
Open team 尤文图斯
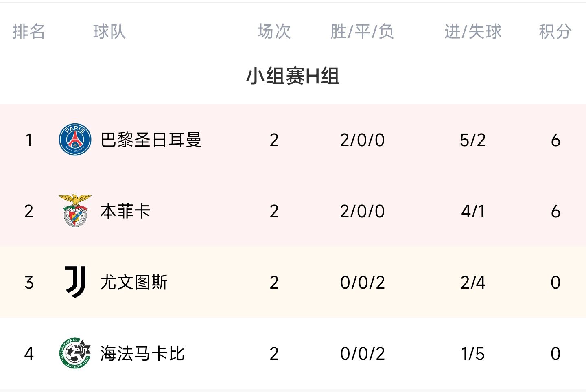point(134,283)
